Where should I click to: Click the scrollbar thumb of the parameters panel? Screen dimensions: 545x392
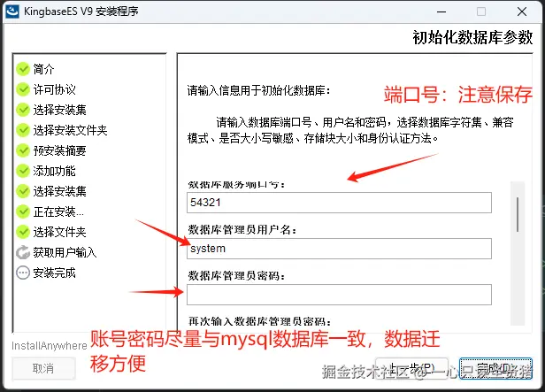point(518,214)
